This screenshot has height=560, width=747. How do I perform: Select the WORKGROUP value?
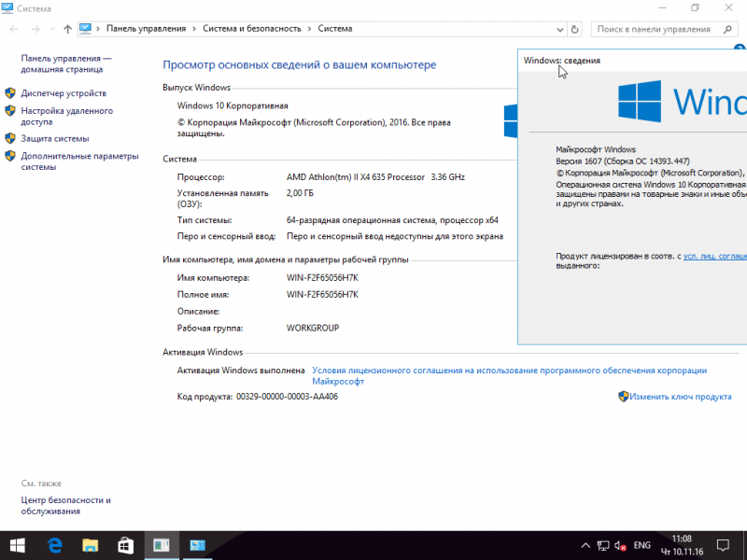[313, 329]
